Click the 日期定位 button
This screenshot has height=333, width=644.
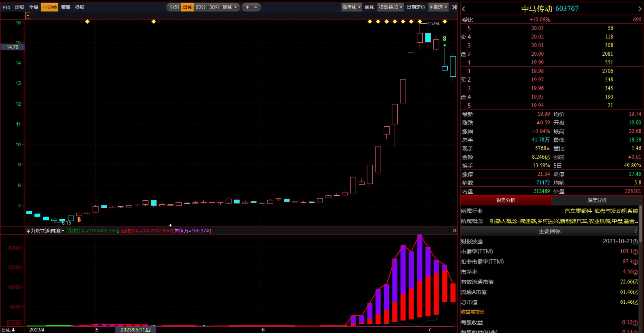pos(416,7)
